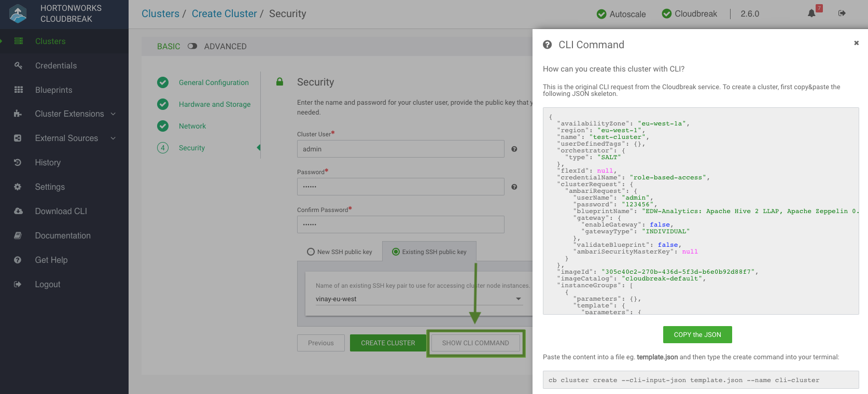Click the SHOW CLI COMMAND button
The height and width of the screenshot is (394, 868).
pyautogui.click(x=475, y=343)
